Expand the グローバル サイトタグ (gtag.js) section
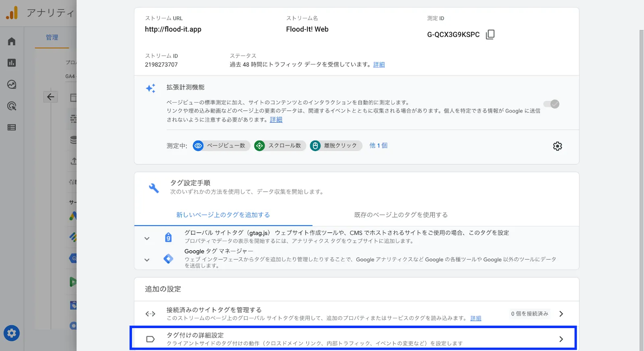The height and width of the screenshot is (351, 644). tap(147, 238)
